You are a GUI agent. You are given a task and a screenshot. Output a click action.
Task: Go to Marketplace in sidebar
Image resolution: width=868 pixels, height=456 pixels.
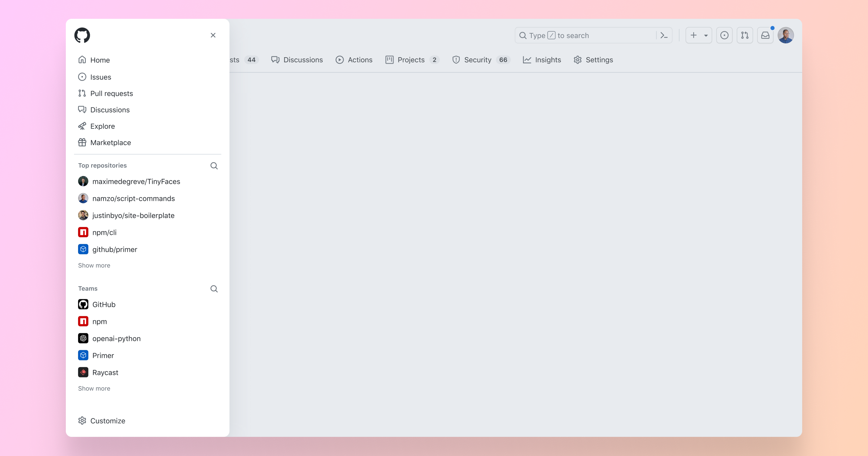pyautogui.click(x=110, y=143)
